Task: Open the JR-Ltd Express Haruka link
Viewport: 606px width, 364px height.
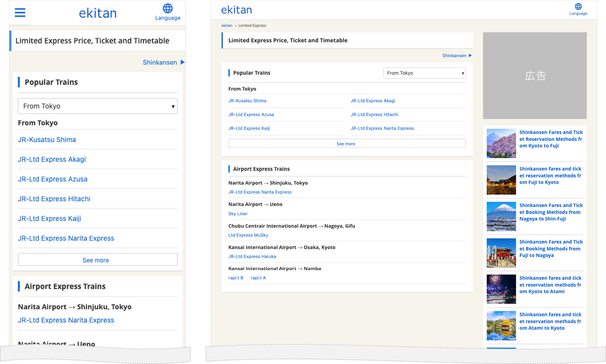Action: (x=252, y=256)
